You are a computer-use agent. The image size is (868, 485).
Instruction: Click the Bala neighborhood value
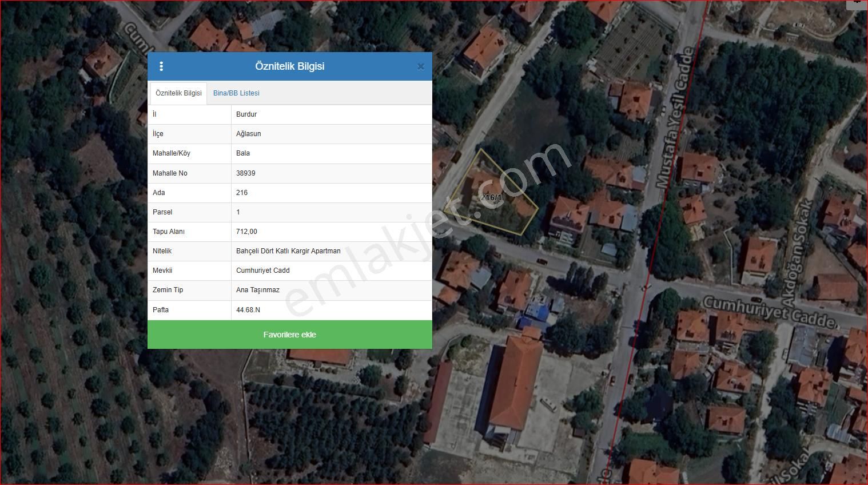click(x=243, y=153)
